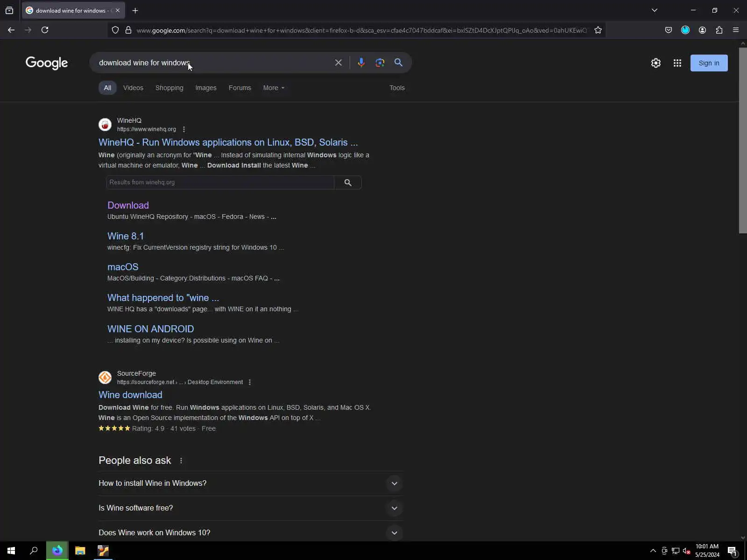Open the Firefox account icon
The width and height of the screenshot is (747, 560).
tap(702, 30)
